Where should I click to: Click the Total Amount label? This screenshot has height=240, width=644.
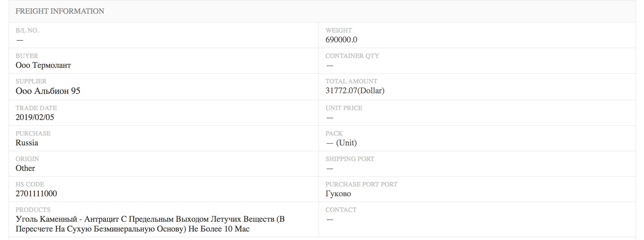coord(351,81)
